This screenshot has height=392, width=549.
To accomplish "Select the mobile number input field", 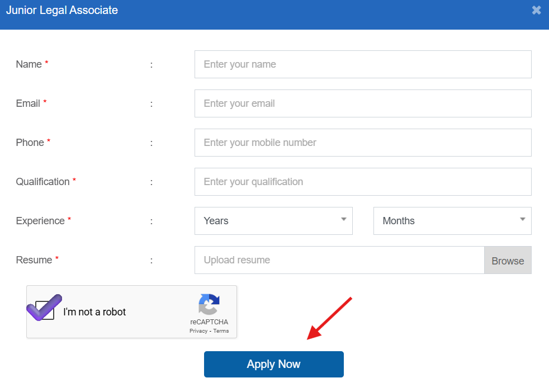I will click(x=362, y=143).
